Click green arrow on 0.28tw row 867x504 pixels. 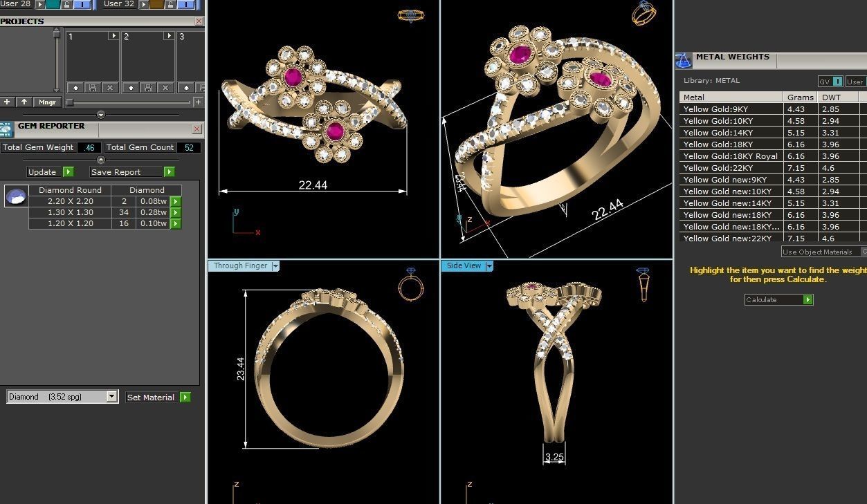coord(176,213)
